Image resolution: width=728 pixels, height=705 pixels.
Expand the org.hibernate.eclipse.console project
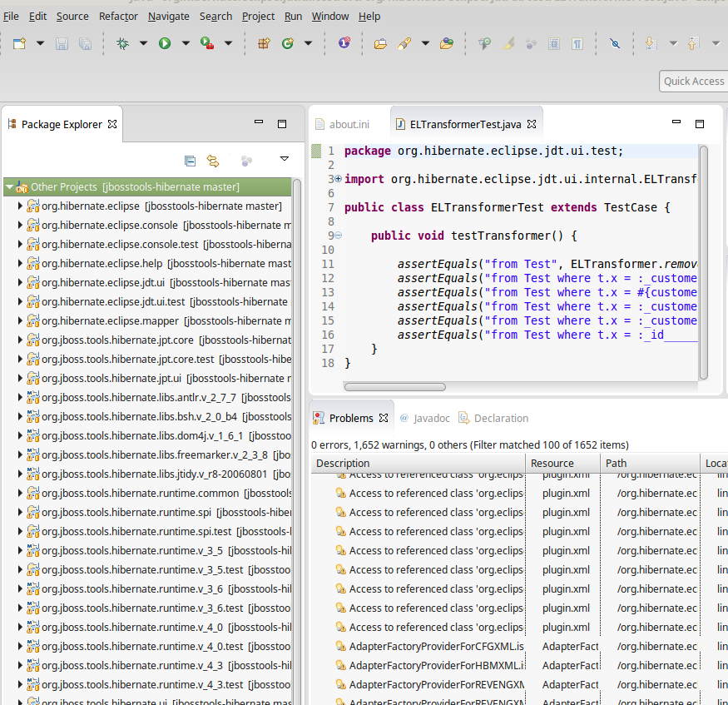point(20,225)
